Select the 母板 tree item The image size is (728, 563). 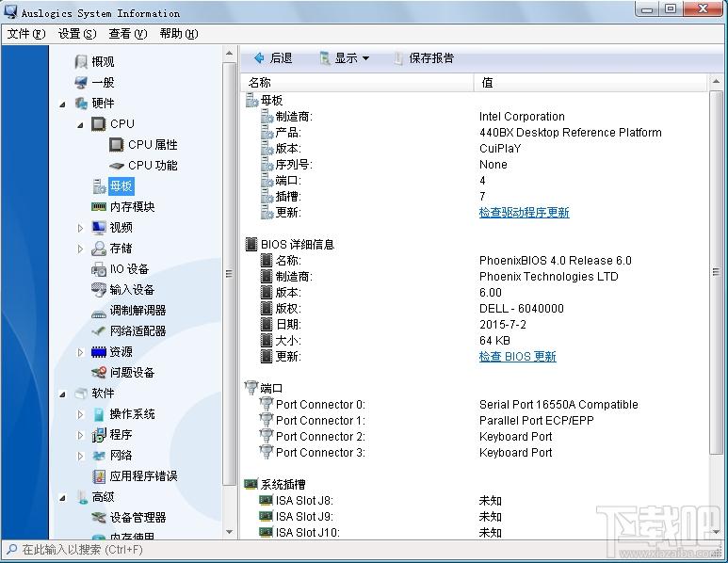point(121,186)
